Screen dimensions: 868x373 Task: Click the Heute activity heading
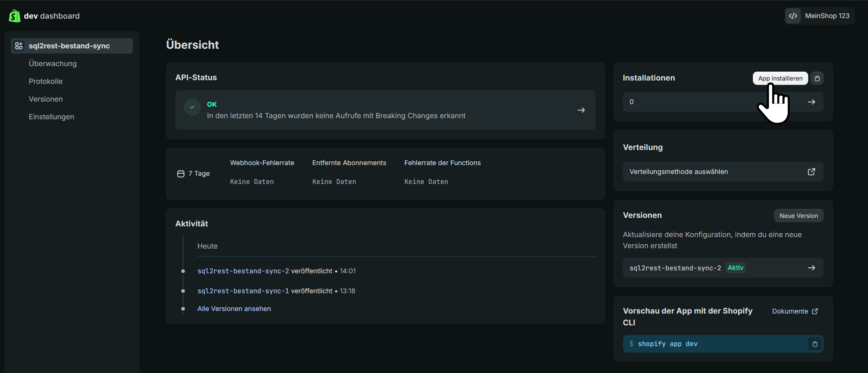point(207,246)
